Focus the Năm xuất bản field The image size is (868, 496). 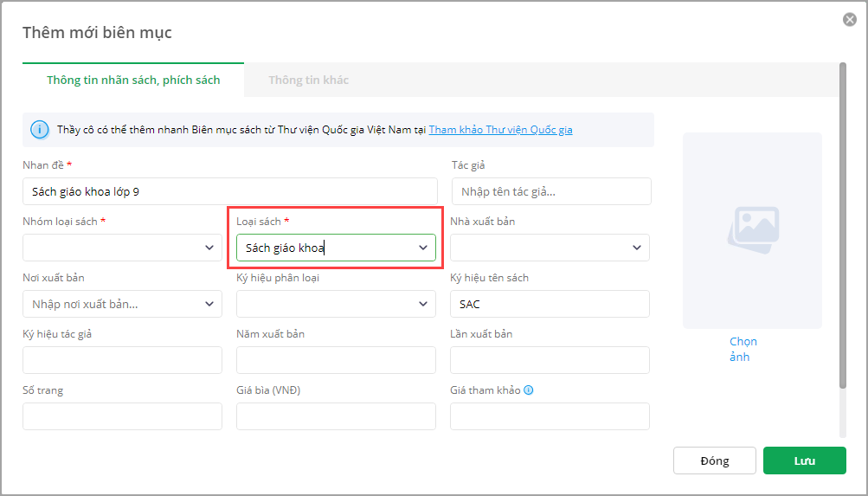pos(336,360)
